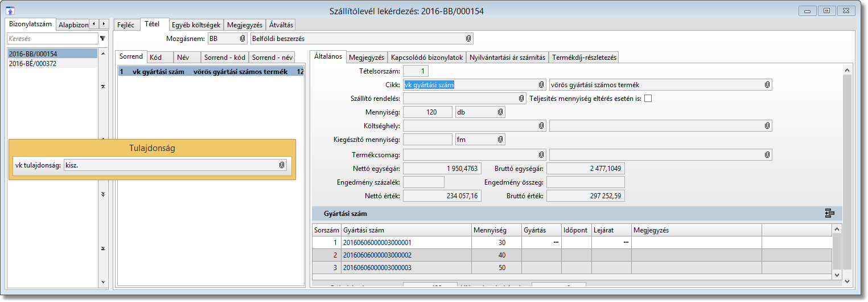Click the Gyártási szám section layout icon
This screenshot has height=302, width=868.
(x=829, y=214)
